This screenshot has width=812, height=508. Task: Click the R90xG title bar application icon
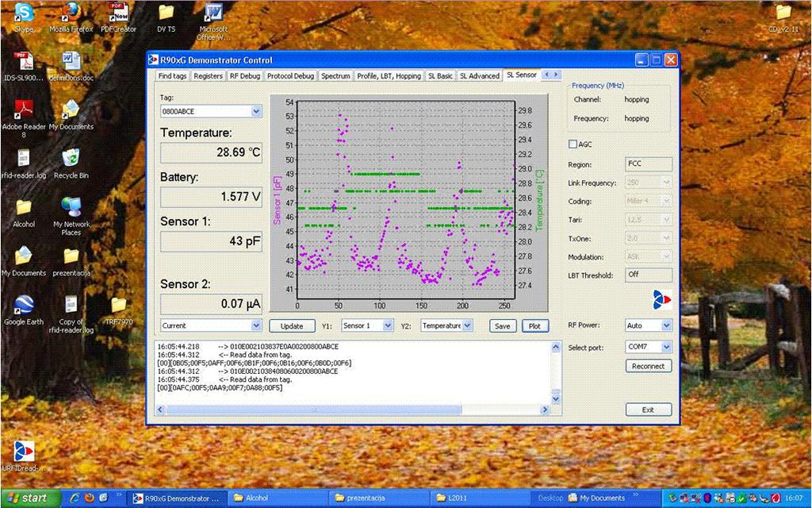(153, 60)
